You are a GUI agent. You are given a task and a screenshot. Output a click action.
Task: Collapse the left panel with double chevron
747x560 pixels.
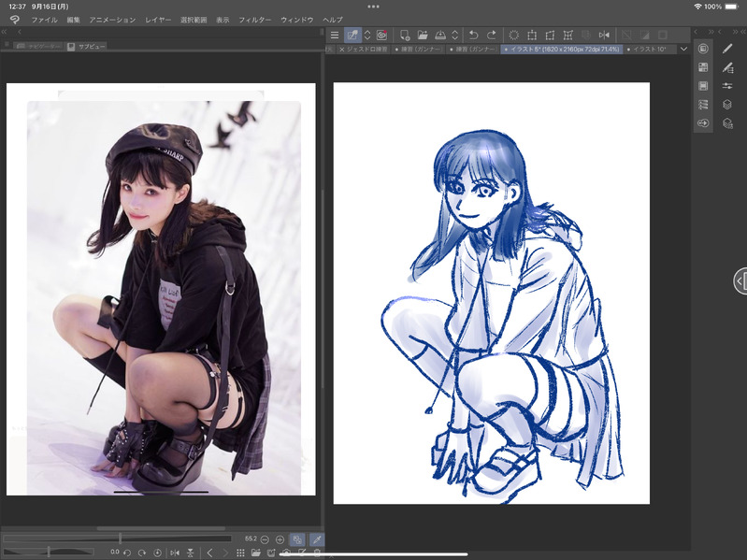click(5, 32)
